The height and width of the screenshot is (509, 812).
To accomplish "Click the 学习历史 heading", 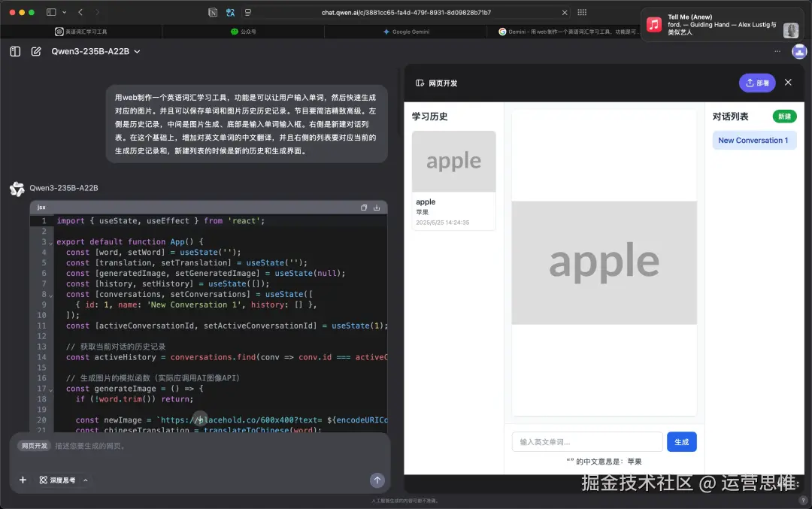I will click(430, 117).
